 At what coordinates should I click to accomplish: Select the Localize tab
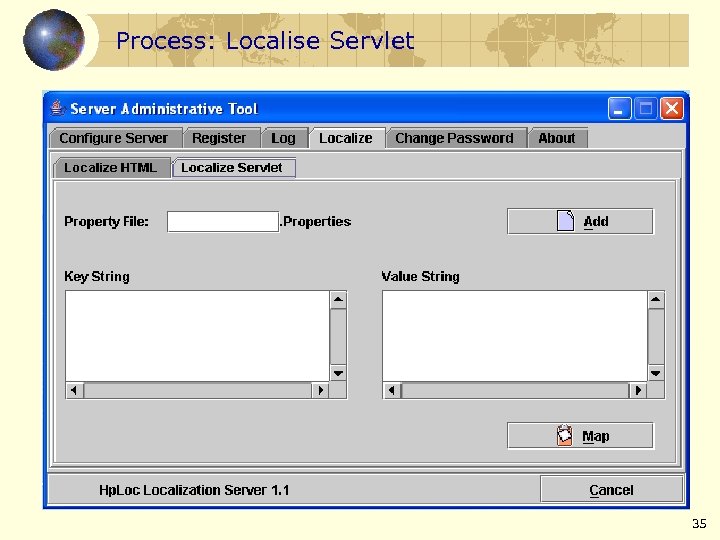pyautogui.click(x=347, y=138)
